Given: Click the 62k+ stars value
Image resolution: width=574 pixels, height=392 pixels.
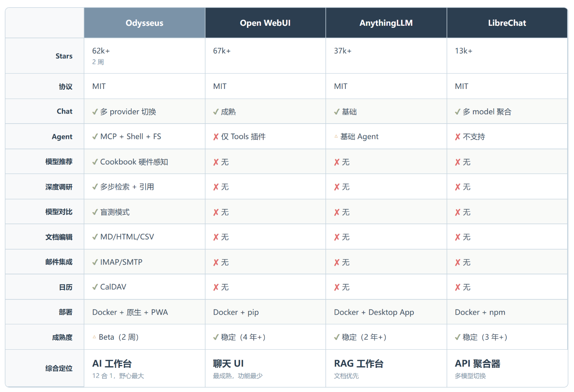Looking at the screenshot, I should pos(101,51).
